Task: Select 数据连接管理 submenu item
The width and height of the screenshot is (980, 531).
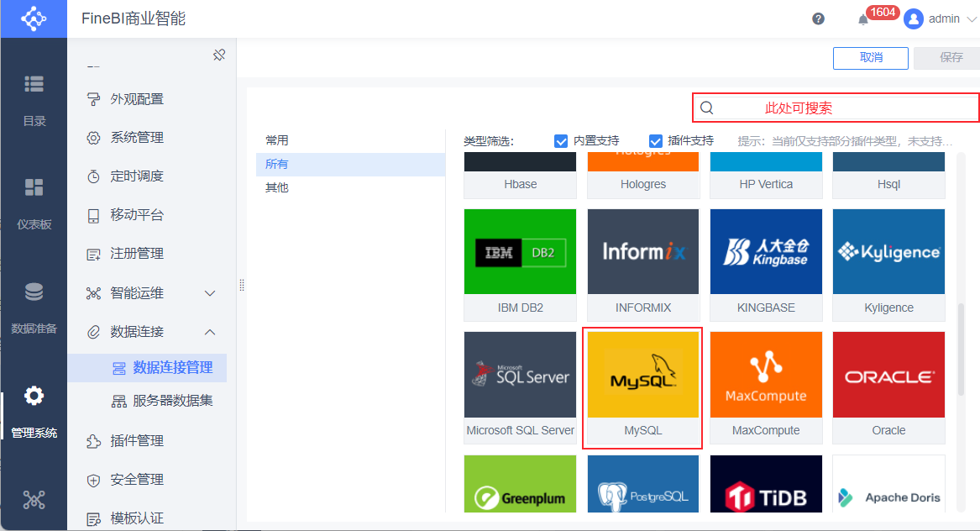Action: tap(147, 368)
